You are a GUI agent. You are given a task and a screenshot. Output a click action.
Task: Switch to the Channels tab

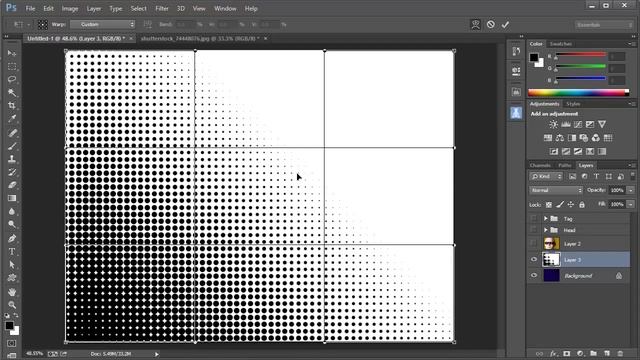coord(540,165)
